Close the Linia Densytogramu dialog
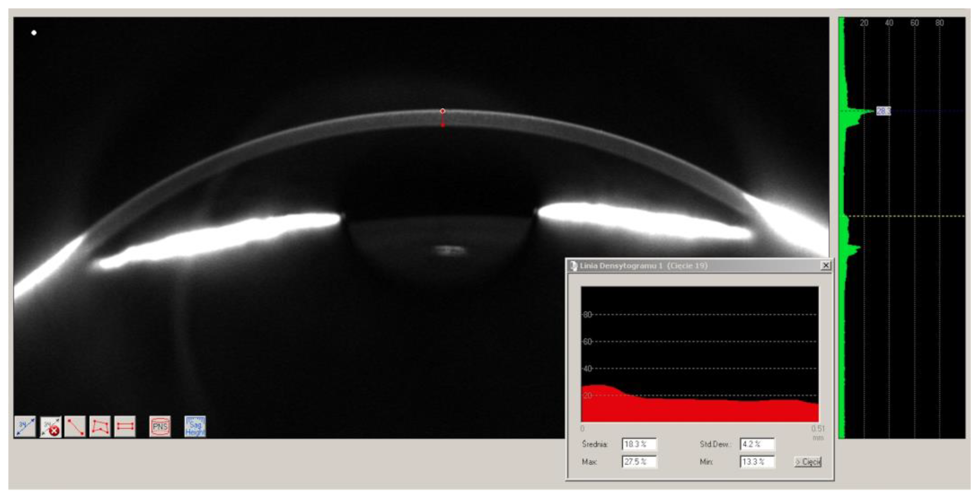 pos(826,265)
